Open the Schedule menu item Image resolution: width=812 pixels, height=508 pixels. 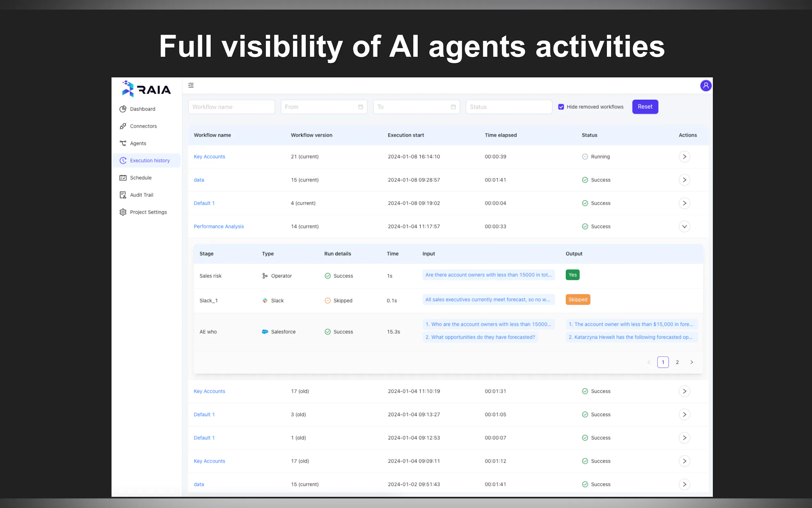[x=147, y=178]
